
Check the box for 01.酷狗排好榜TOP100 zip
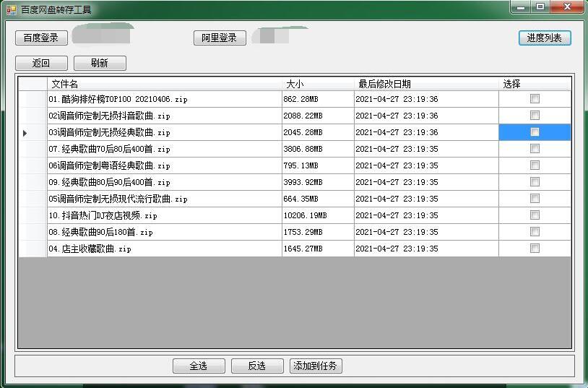[x=535, y=99]
